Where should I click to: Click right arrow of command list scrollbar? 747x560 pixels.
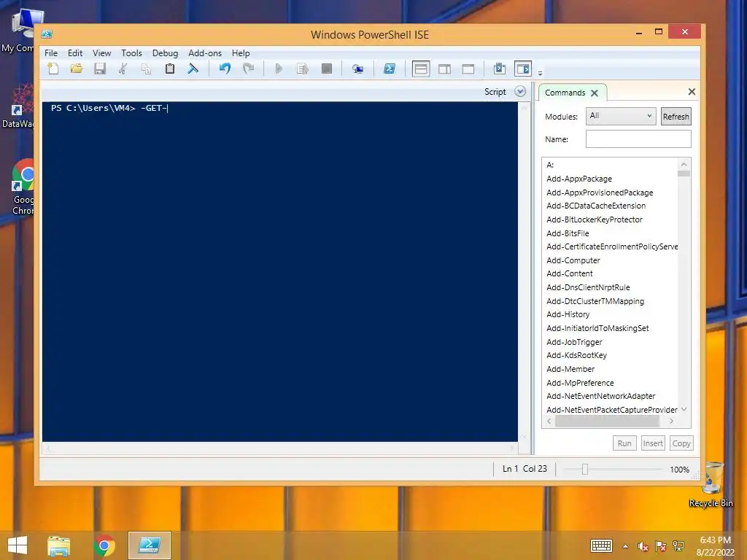[x=672, y=421]
